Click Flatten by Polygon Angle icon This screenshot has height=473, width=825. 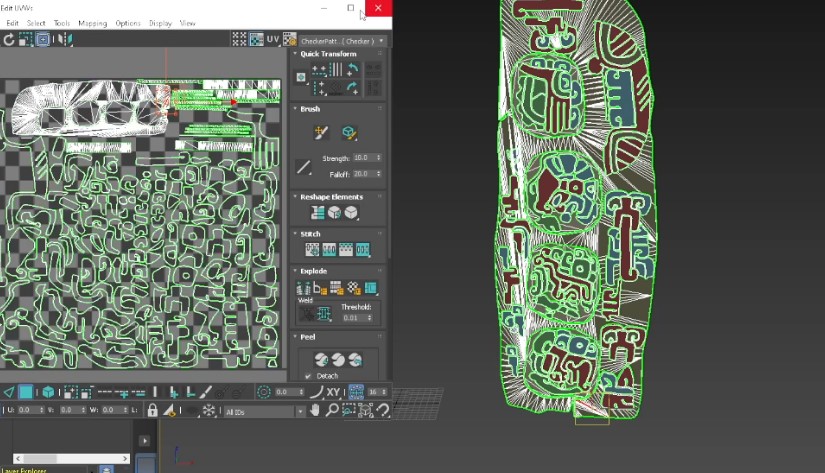(x=320, y=288)
